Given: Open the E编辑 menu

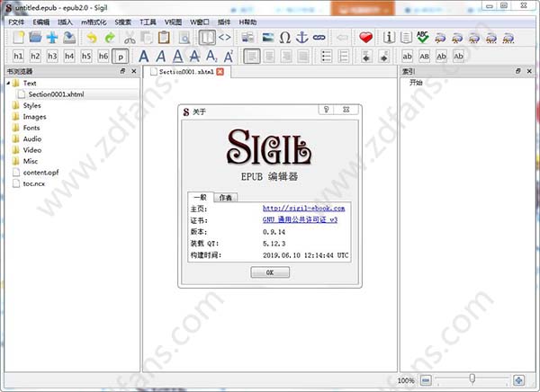Looking at the screenshot, I should pos(41,22).
